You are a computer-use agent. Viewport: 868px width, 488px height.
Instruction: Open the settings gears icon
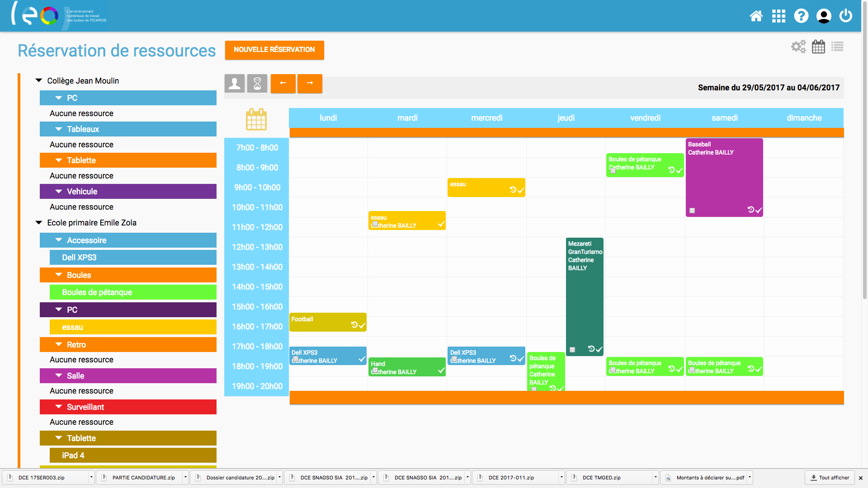tap(798, 47)
